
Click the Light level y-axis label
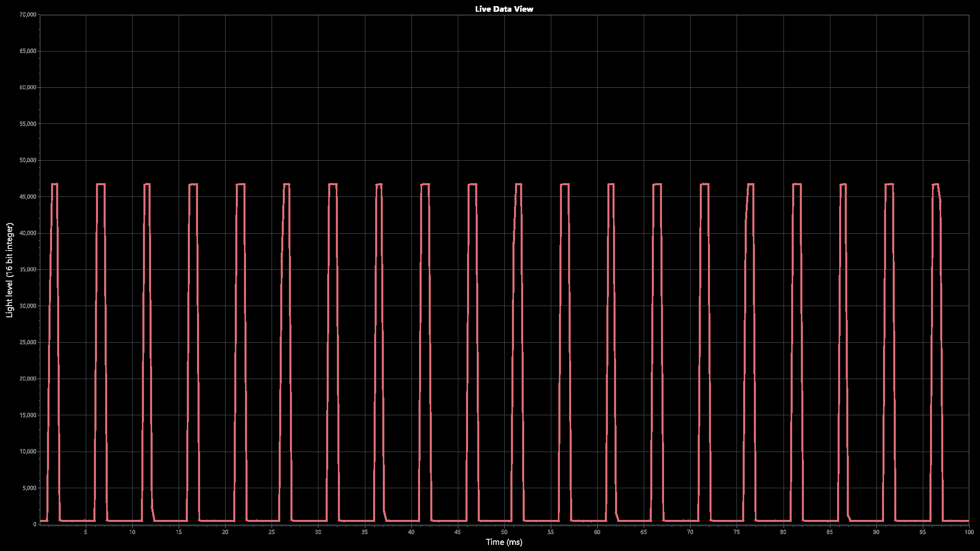click(x=9, y=270)
